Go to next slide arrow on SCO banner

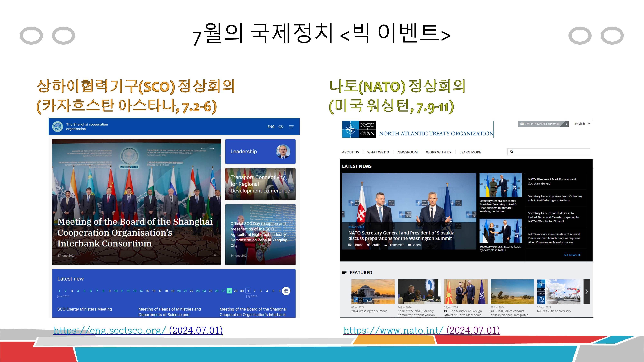tap(212, 149)
